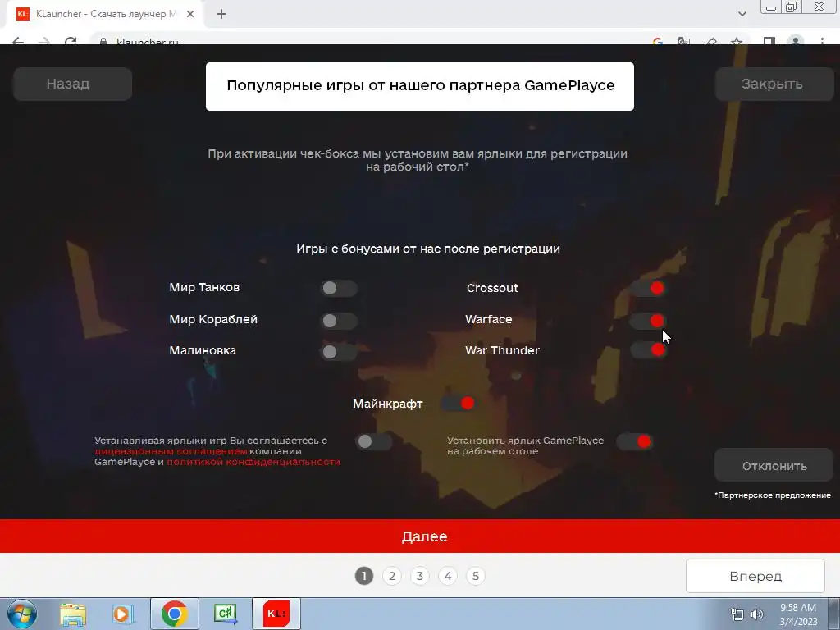Open Windows Explorer from the taskbar
The width and height of the screenshot is (840, 630).
click(x=73, y=614)
